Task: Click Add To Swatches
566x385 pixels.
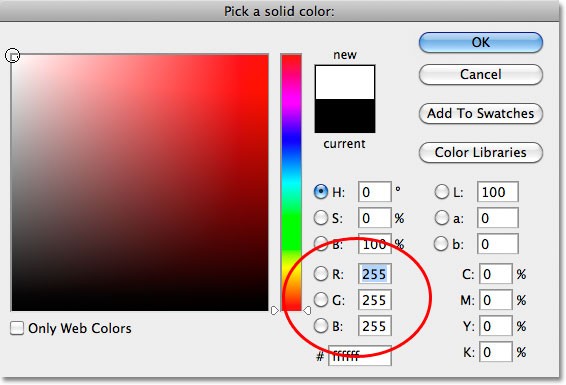Action: [480, 113]
